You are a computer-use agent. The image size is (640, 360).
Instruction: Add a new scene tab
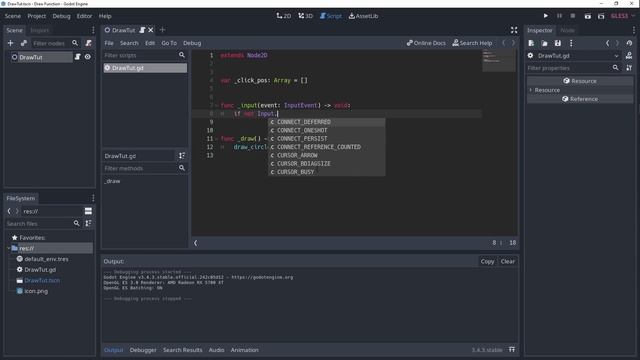[162, 30]
